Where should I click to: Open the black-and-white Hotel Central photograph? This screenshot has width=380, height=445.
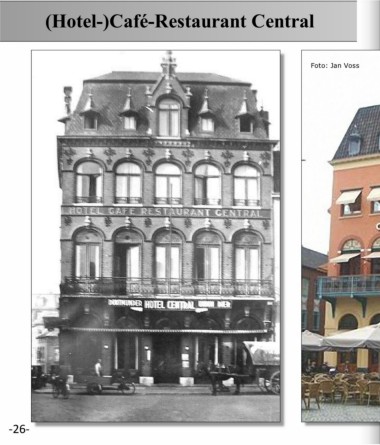coord(156,236)
